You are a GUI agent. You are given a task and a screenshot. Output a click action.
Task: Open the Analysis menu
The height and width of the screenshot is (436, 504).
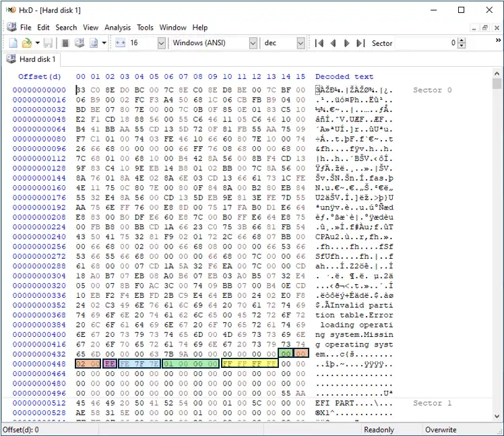117,28
